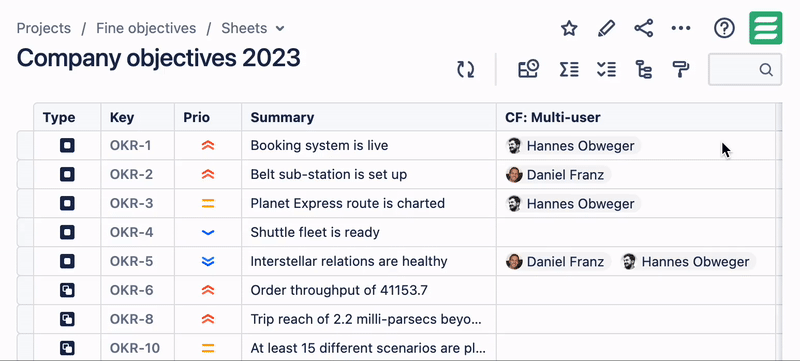Viewport: 800px width, 361px height.
Task: Open the checklist icon in toolbar
Action: (606, 69)
